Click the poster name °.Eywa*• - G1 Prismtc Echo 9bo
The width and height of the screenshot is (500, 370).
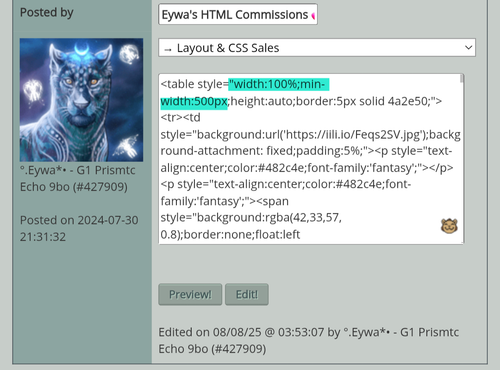(77, 179)
